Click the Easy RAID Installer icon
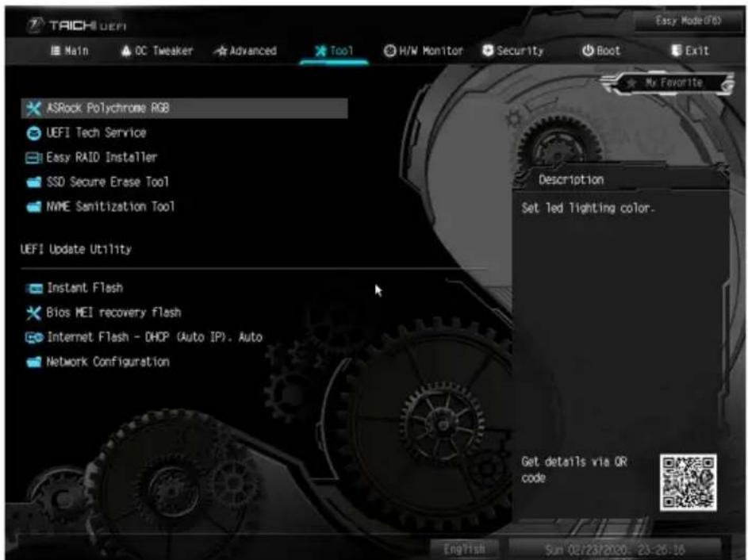 click(33, 158)
